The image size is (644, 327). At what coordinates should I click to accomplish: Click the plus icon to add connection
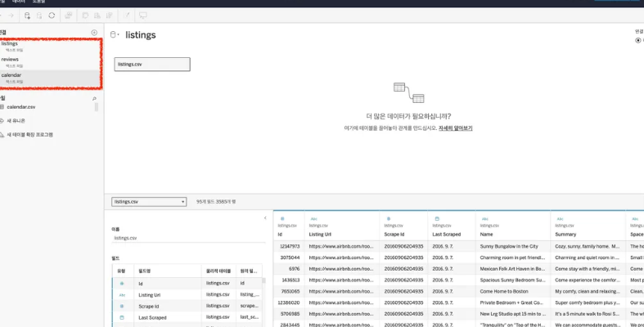[x=94, y=33]
